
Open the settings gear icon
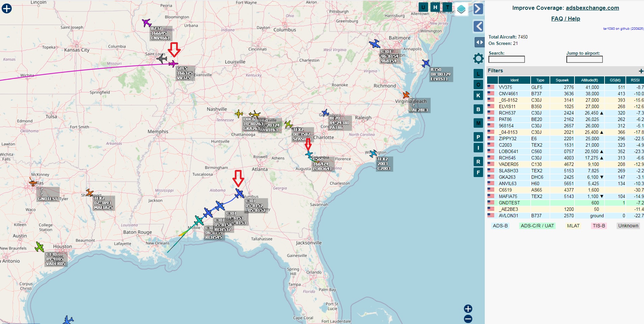point(478,58)
